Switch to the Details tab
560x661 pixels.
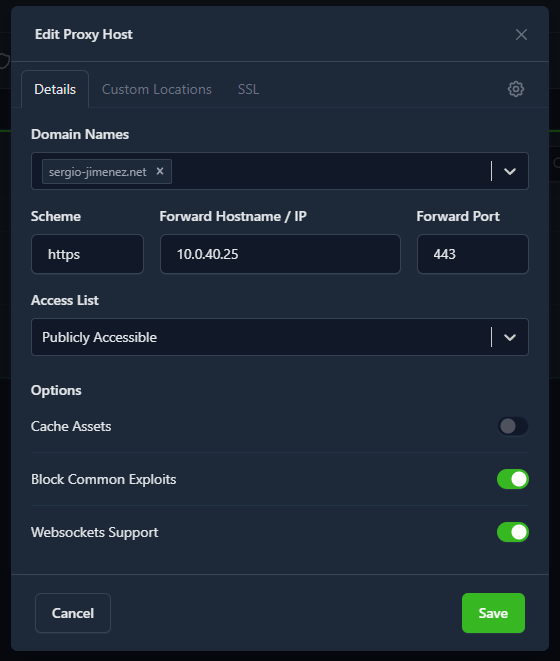coord(55,89)
